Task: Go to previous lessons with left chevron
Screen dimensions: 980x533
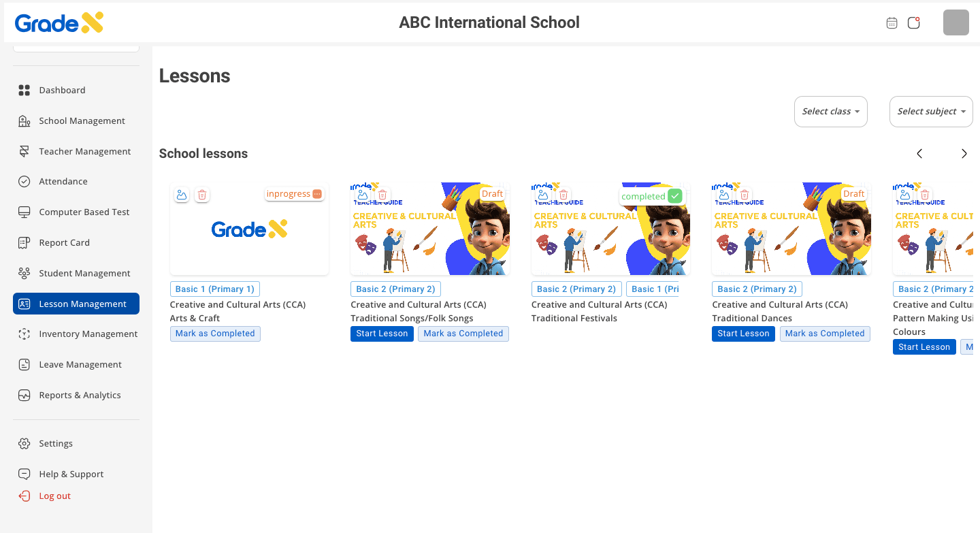Action: pos(919,154)
